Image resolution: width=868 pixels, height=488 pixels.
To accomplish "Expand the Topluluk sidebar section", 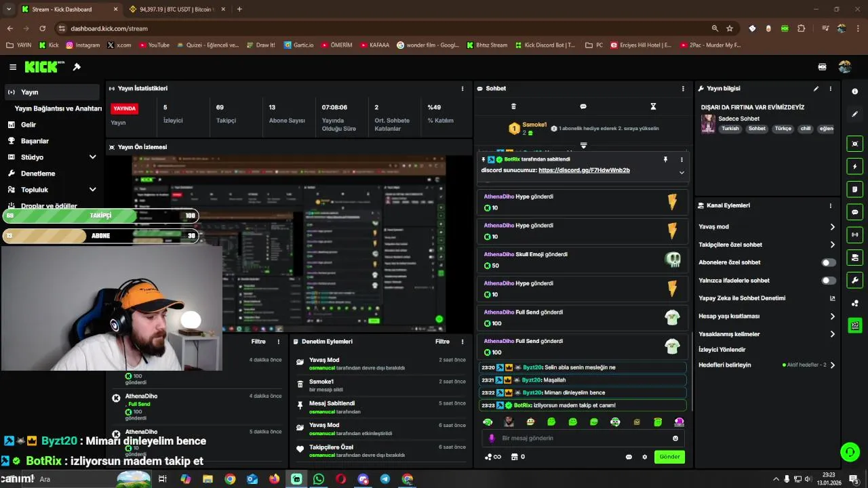I will (x=93, y=190).
